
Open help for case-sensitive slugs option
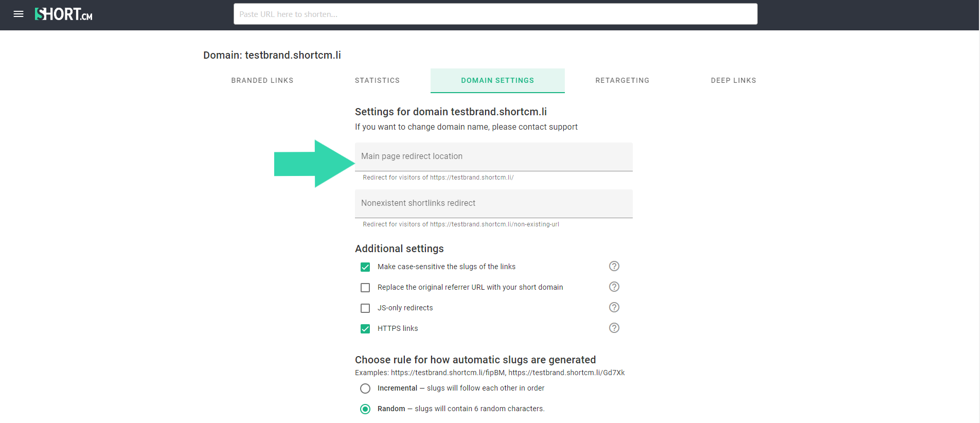614,266
